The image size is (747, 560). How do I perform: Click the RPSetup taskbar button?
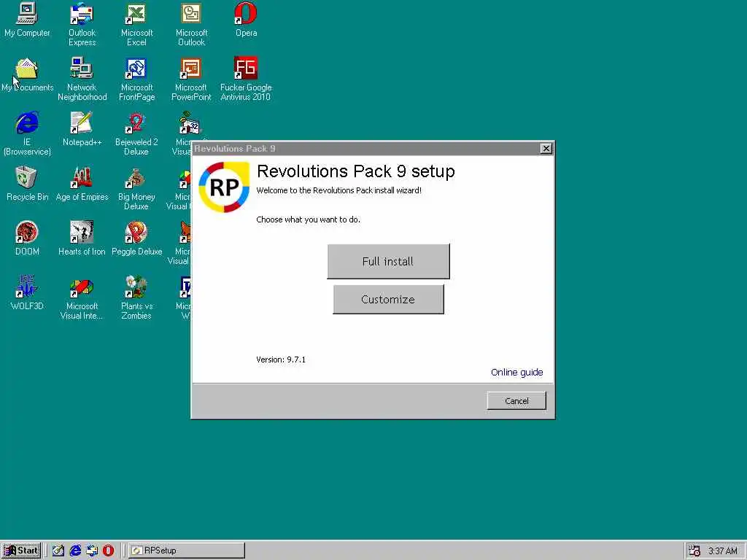(x=186, y=551)
